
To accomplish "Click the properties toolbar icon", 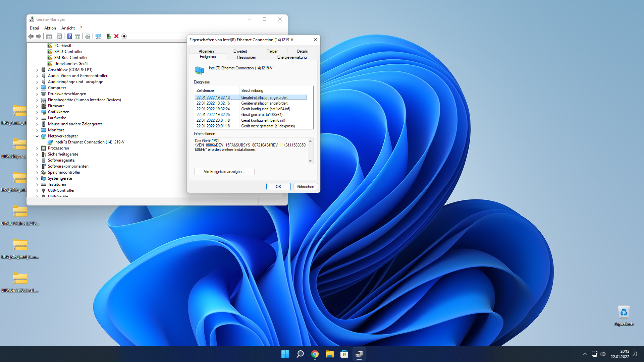I will (x=59, y=36).
